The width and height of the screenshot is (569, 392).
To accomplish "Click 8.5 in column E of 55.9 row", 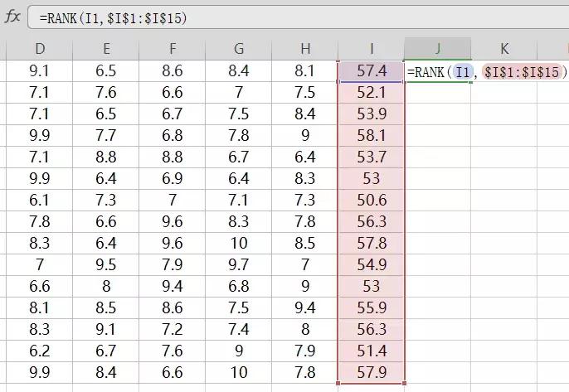I will coord(106,307).
